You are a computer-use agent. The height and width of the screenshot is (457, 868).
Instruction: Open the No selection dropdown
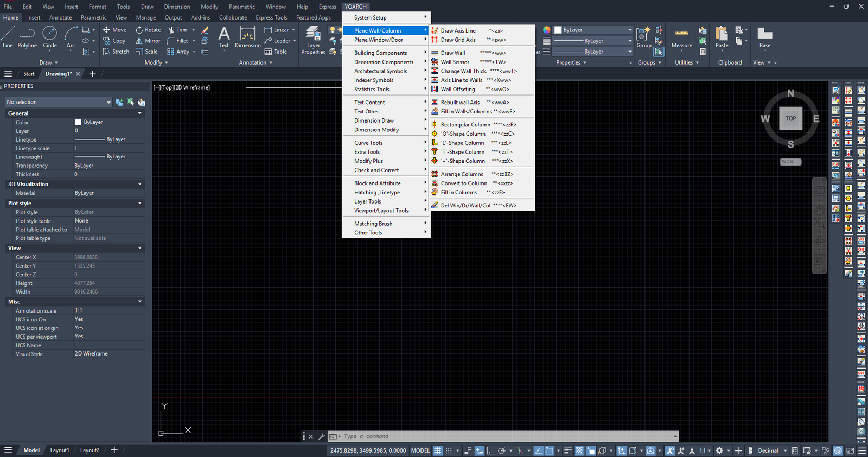(x=58, y=102)
